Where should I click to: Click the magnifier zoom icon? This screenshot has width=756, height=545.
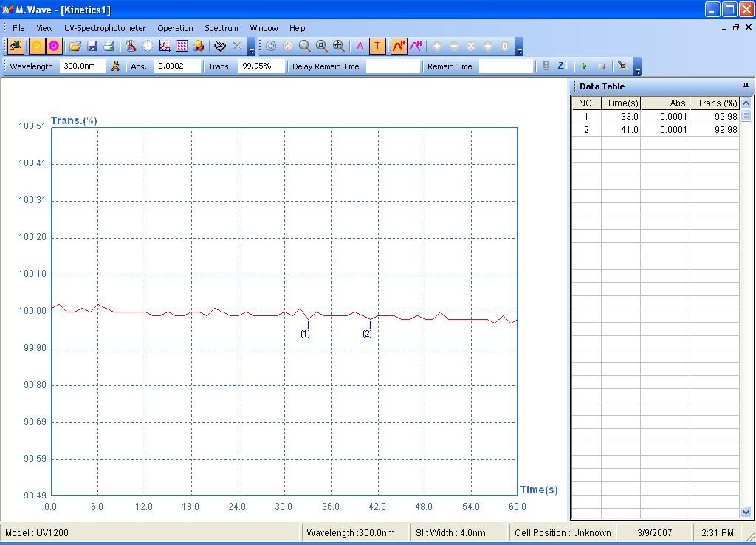coord(304,46)
